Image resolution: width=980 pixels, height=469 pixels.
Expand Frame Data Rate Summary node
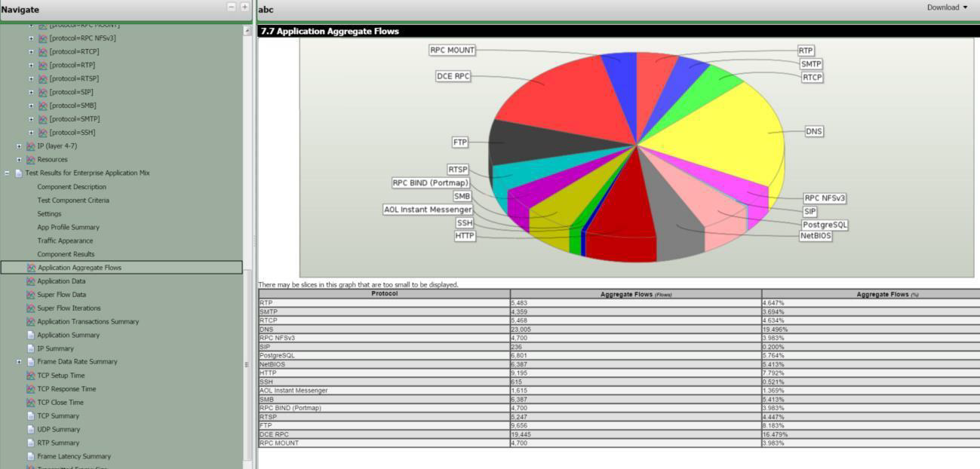[x=19, y=362]
